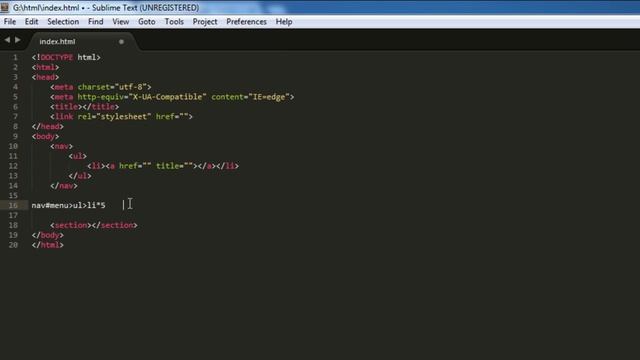640x360 pixels.
Task: Click the closing html tag
Action: (x=47, y=245)
